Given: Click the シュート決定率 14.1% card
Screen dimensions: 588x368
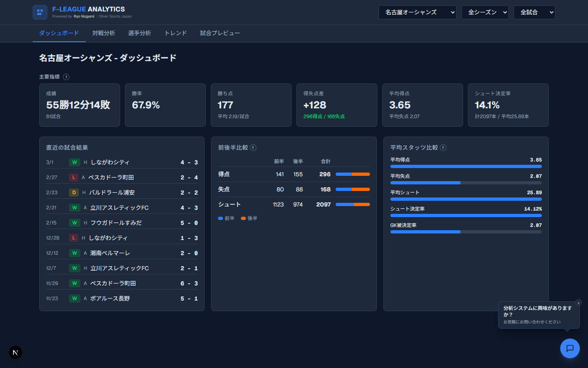Looking at the screenshot, I should [x=508, y=105].
